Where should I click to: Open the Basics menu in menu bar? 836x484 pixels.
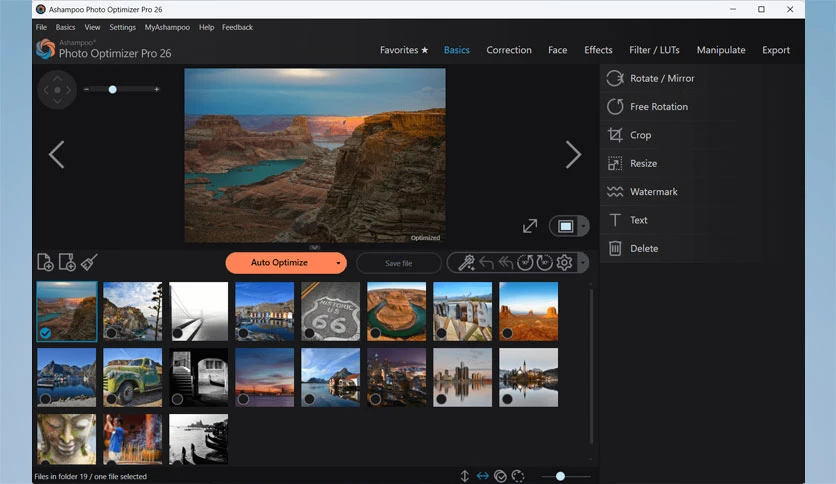click(65, 27)
